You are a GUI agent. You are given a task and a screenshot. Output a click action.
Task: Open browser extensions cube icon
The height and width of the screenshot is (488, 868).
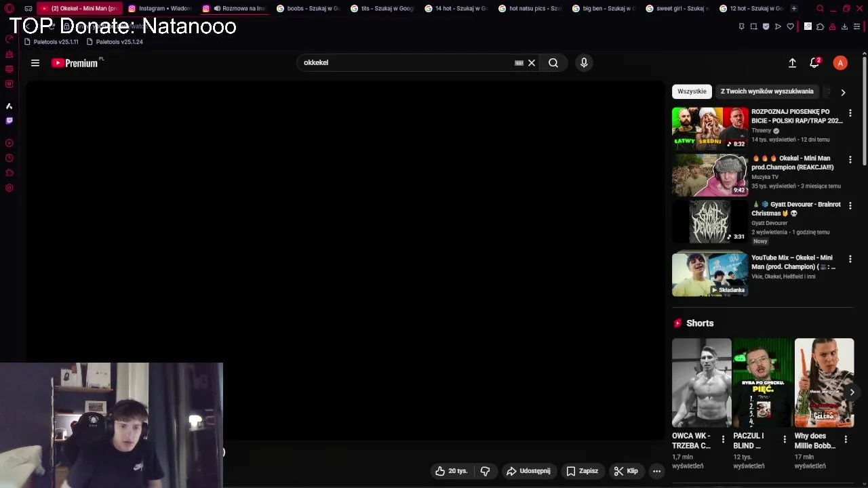click(820, 26)
